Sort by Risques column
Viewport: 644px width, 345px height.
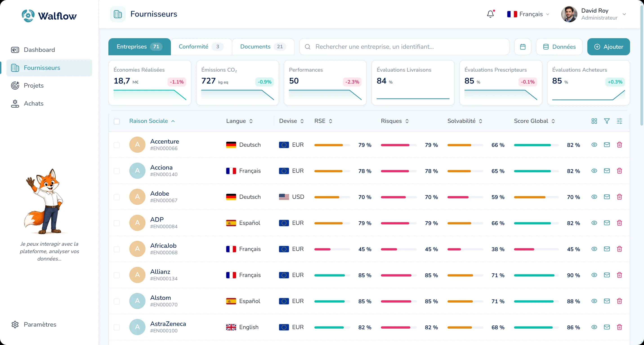[x=395, y=121]
